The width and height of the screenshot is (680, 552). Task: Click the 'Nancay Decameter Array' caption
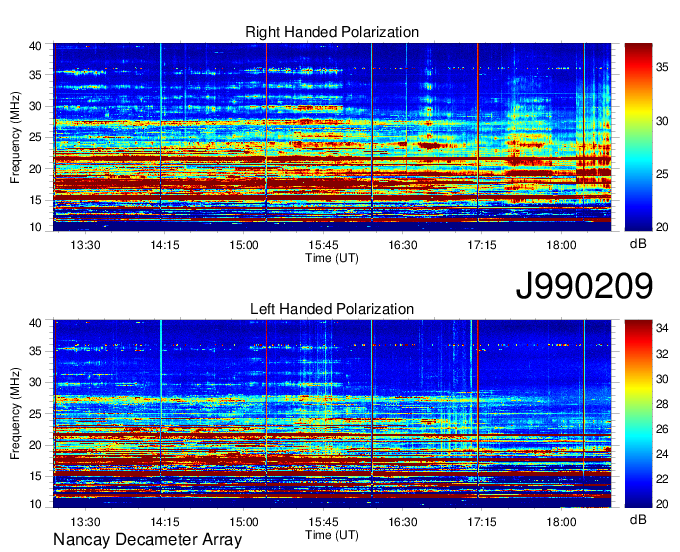click(x=147, y=540)
